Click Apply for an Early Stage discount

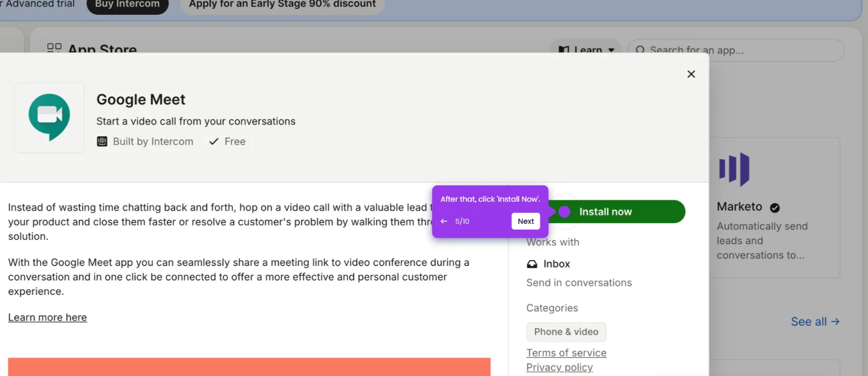[282, 4]
